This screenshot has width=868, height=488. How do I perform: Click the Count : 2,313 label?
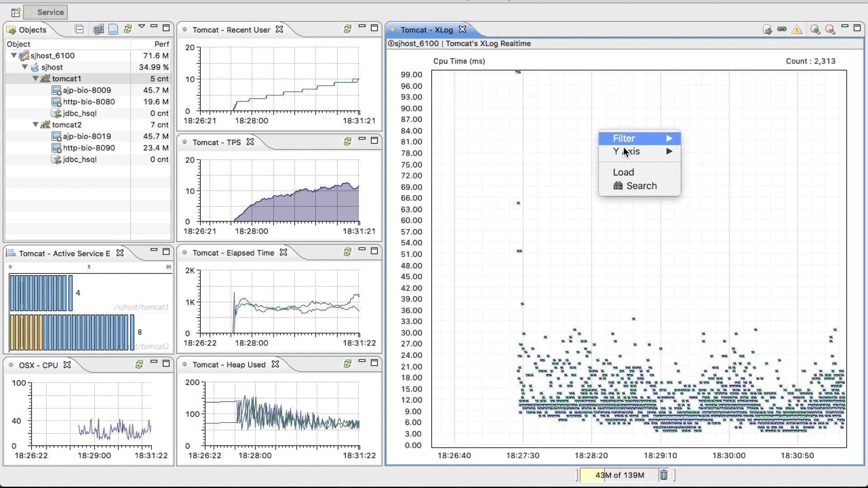(811, 61)
